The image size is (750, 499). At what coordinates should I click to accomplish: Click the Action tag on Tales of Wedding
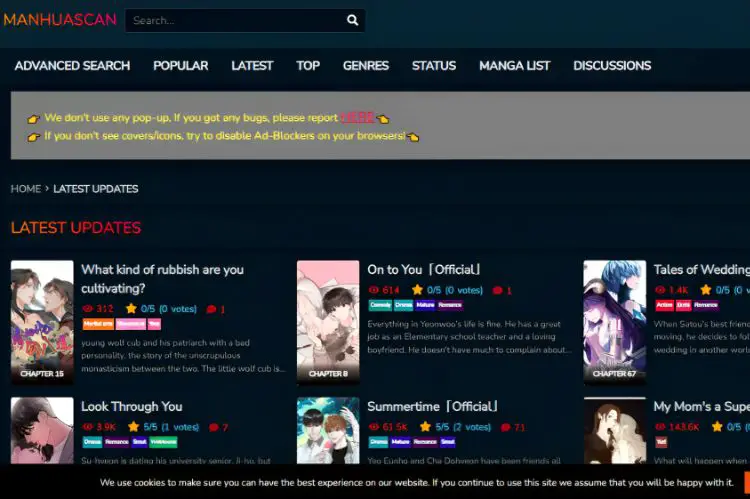click(664, 305)
